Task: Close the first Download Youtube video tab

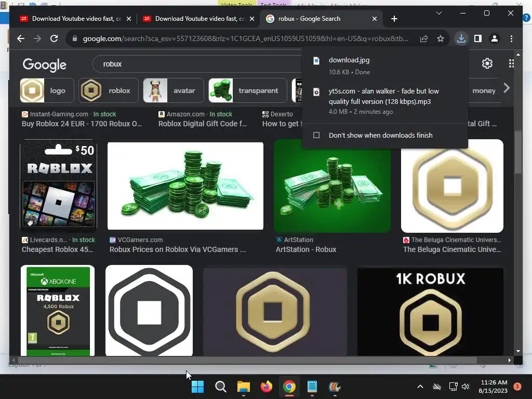Action: tap(129, 19)
